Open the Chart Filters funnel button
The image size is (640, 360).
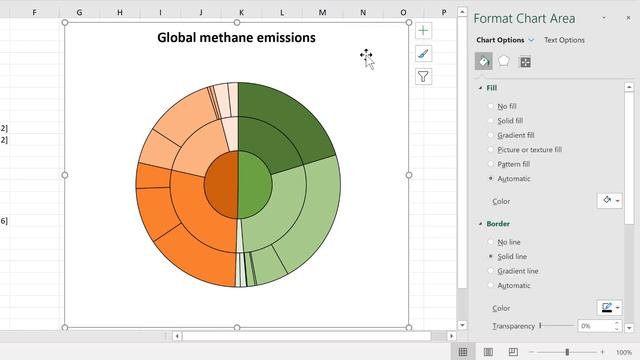(423, 76)
